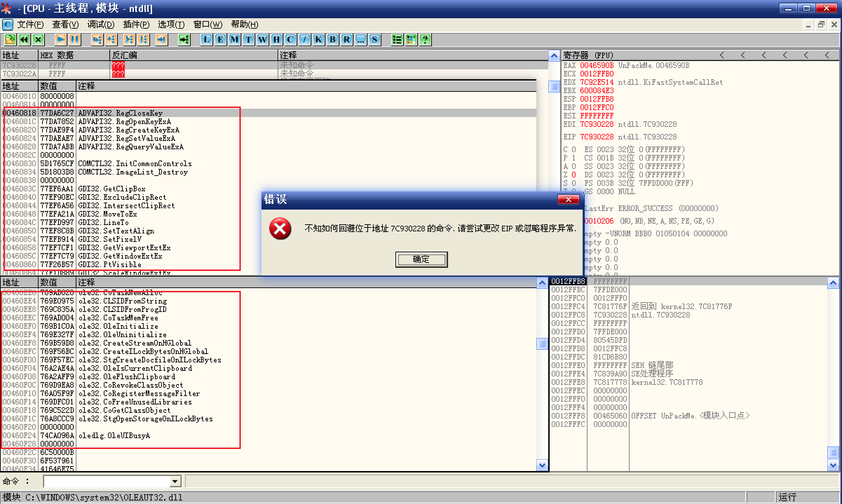
Task: Click the 确定 button in error dialog
Action: pos(421,259)
